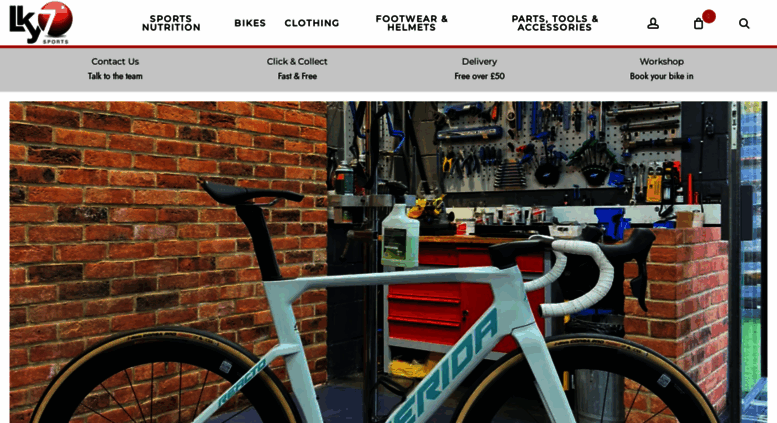777x423 pixels.
Task: Click the red cart count badge
Action: pos(709,16)
